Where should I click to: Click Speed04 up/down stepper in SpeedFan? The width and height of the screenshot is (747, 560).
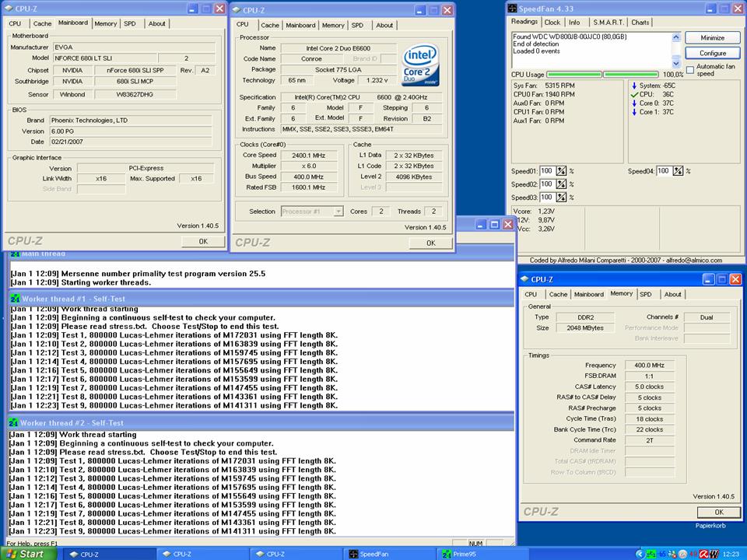point(678,171)
